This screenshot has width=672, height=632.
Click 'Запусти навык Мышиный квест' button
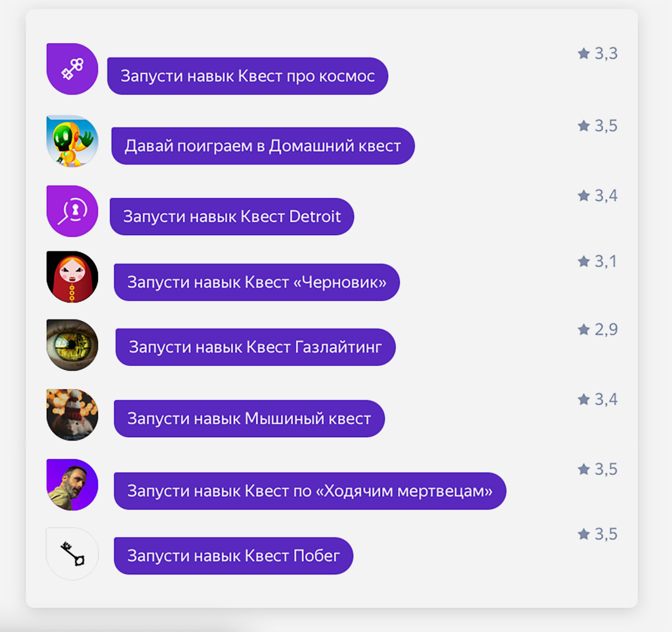pos(249,419)
